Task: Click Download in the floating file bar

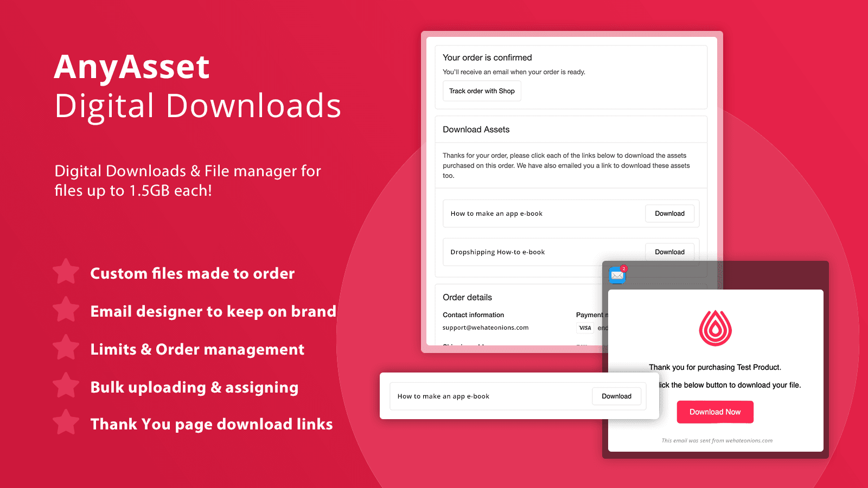Action: tap(617, 396)
